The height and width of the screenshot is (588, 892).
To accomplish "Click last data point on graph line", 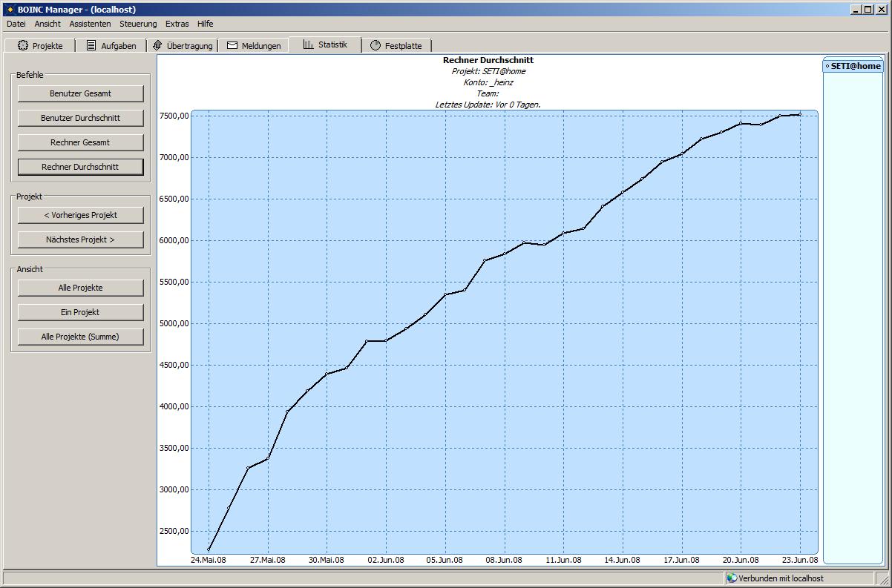I will pyautogui.click(x=800, y=114).
